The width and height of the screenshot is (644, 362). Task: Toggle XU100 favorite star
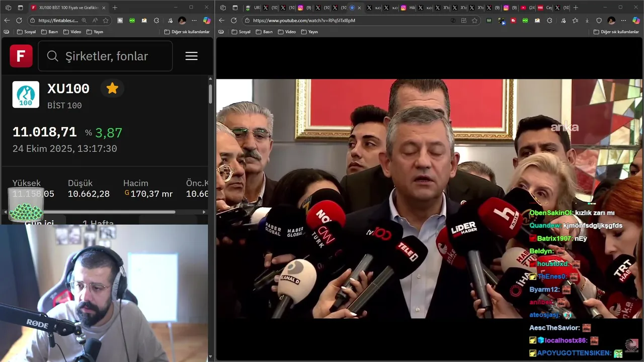pos(112,88)
